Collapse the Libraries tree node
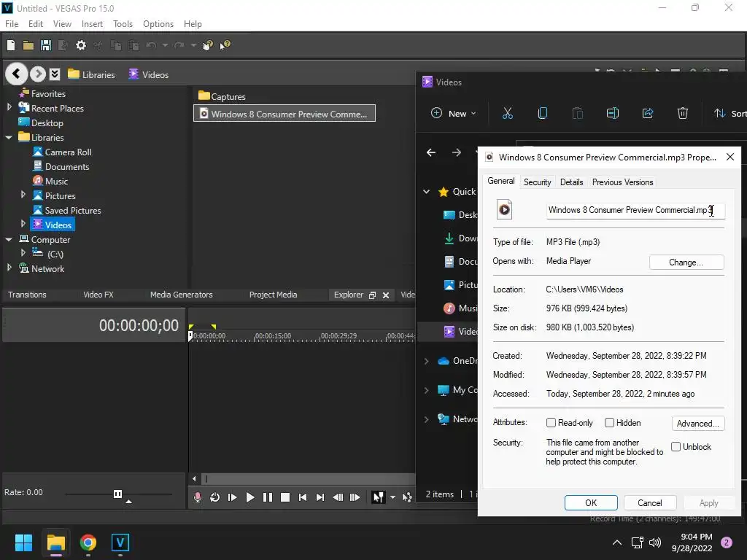The height and width of the screenshot is (560, 747). 9,137
